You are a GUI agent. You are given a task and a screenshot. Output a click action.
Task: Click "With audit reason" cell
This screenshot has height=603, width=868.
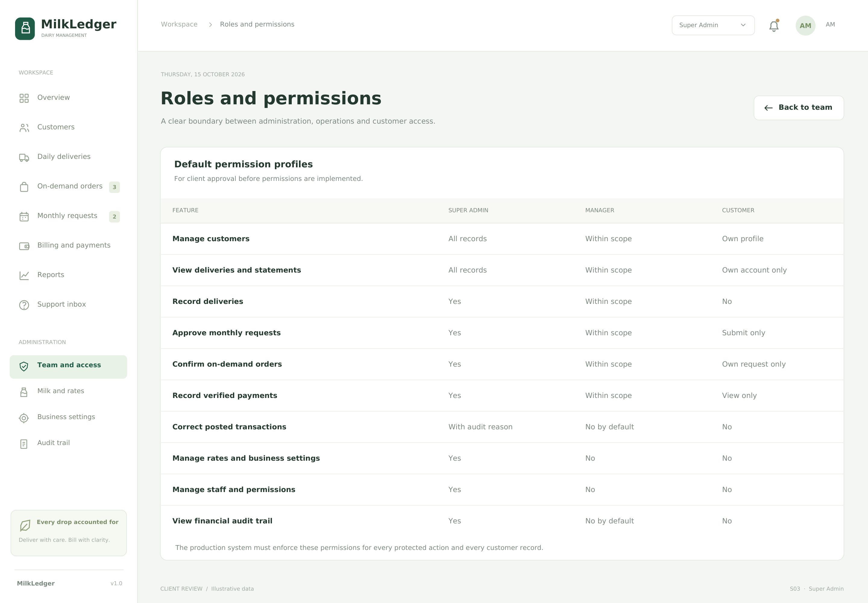click(x=480, y=427)
